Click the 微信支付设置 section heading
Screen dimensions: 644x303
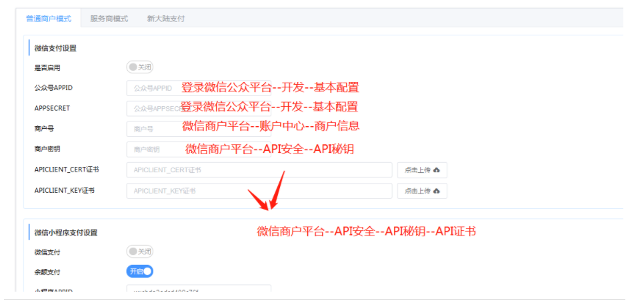point(55,48)
